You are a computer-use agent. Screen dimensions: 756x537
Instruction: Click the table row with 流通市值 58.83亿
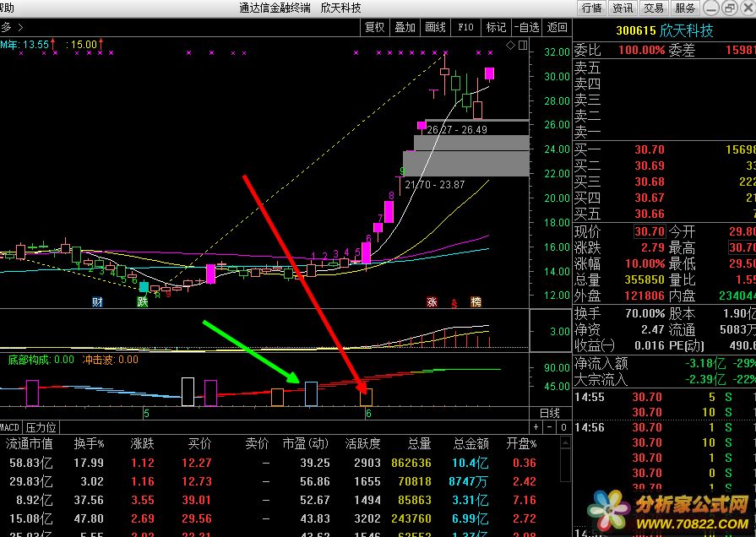point(280,463)
